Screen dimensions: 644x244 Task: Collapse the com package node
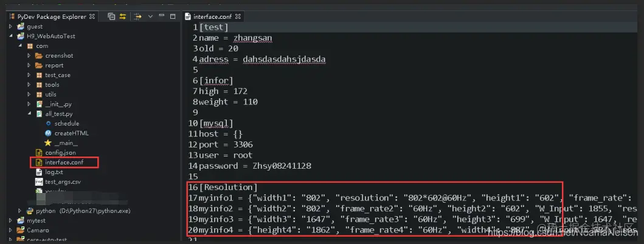pos(19,46)
